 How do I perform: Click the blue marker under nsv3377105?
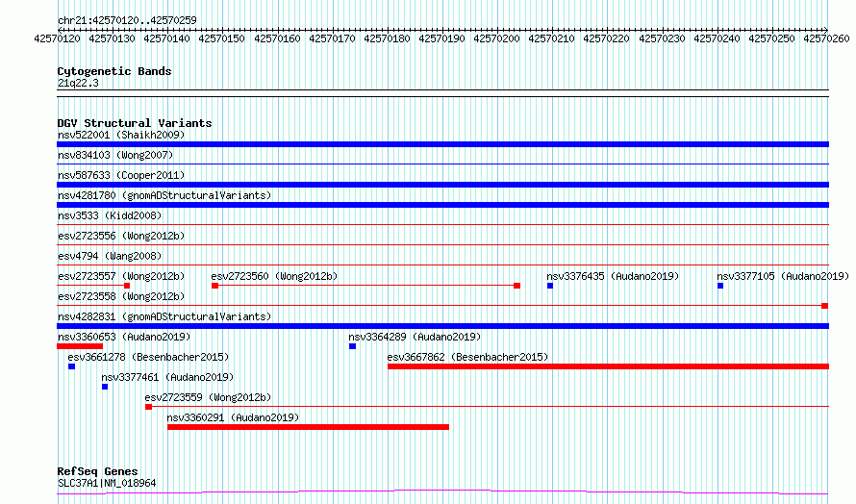720,286
